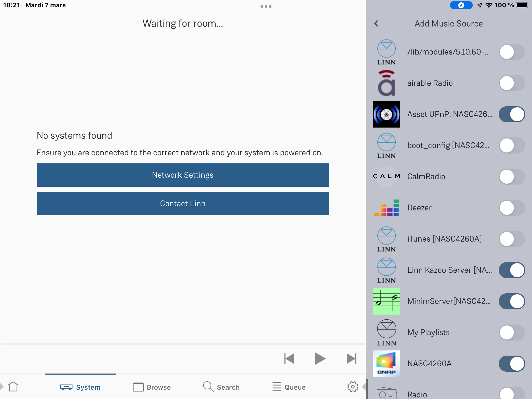Collapse the side panel using right-edge arrow
Screen dimensions: 532x399
coord(364,387)
